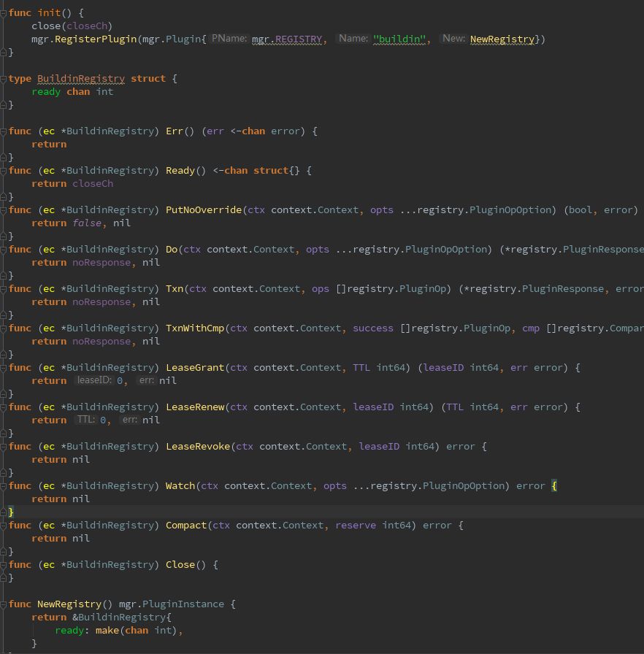The width and height of the screenshot is (644, 654).
Task: Fold the TxnWithCmp method in gutter
Action: click(x=4, y=328)
